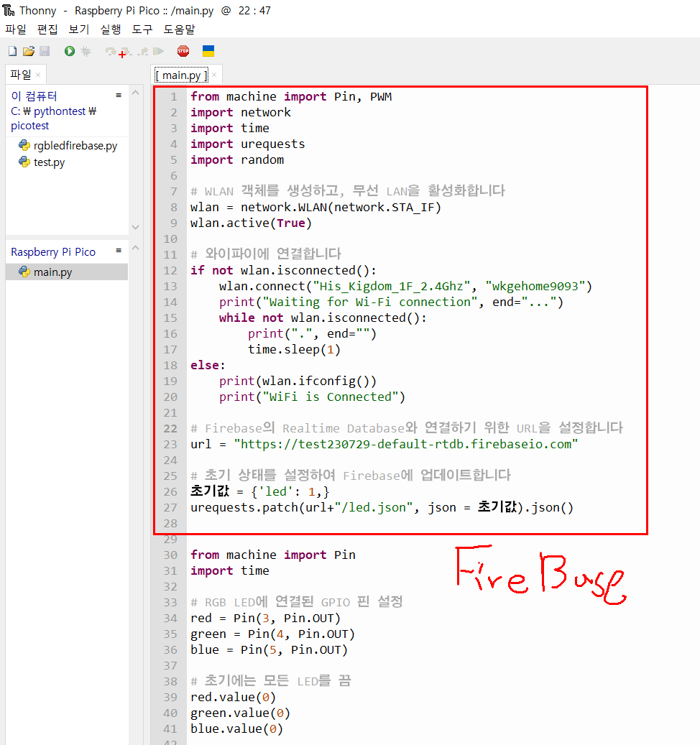Open the 파일 menu in menu bar

16,29
